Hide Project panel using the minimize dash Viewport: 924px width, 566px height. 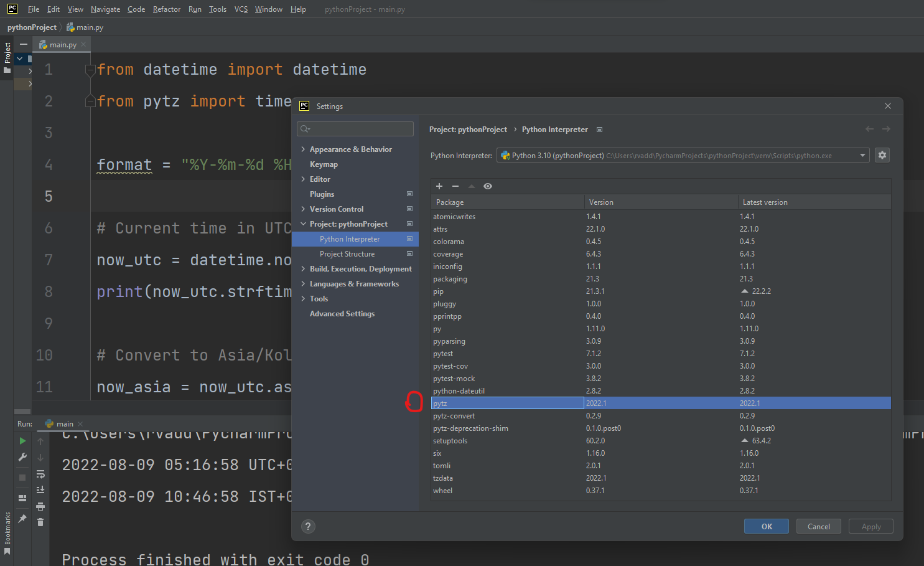click(23, 44)
